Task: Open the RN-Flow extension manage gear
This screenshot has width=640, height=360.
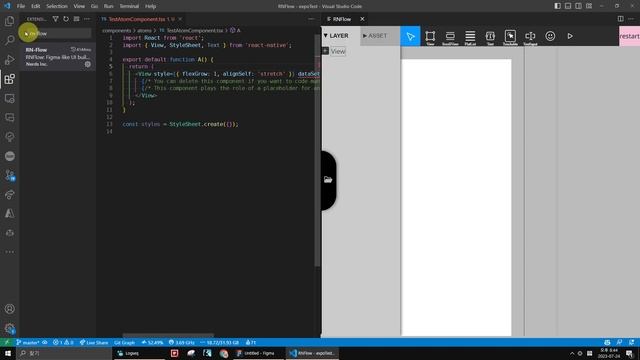Action: coord(88,64)
